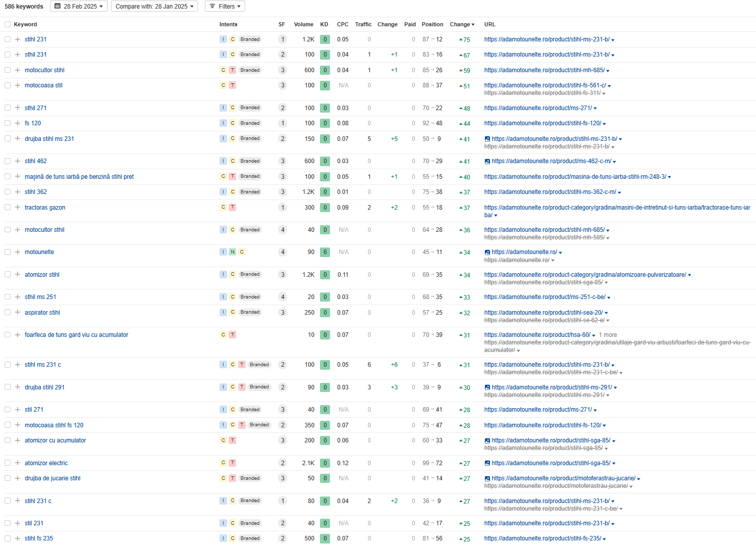Screen dimensions: 756x545
Task: Click the SF count badge for "stihl ms 251"
Action: tap(283, 297)
